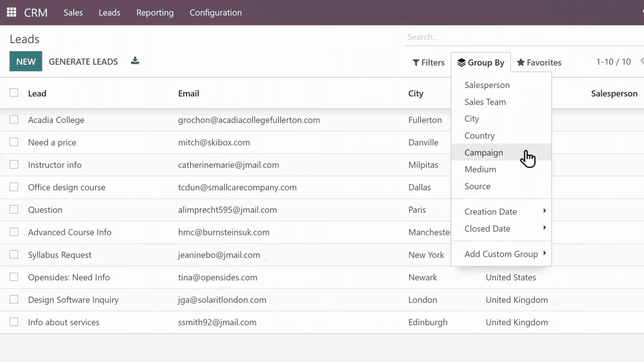The height and width of the screenshot is (362, 644).
Task: Click the export leads download icon
Action: pyautogui.click(x=135, y=60)
